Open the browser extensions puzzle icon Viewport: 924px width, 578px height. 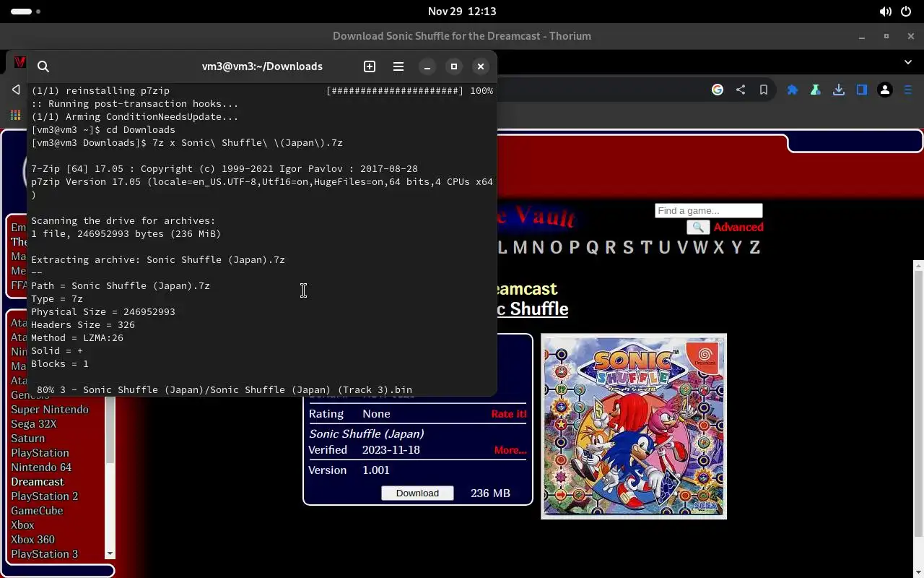click(793, 90)
